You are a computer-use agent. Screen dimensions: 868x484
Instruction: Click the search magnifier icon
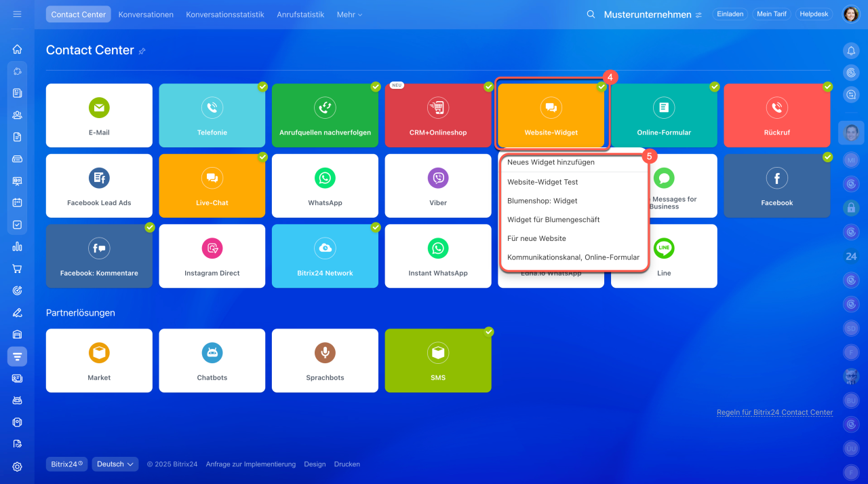pos(591,14)
